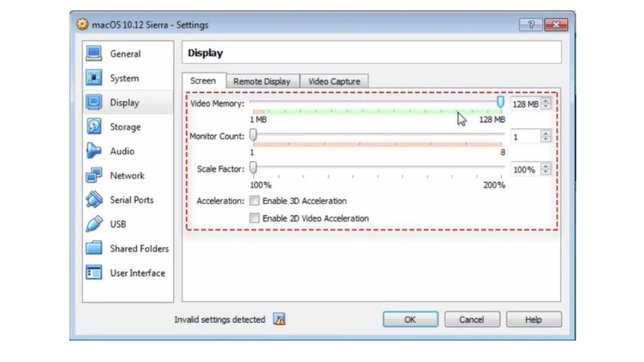Open the USB plug icon
This screenshot has width=644, height=362.
click(x=94, y=224)
